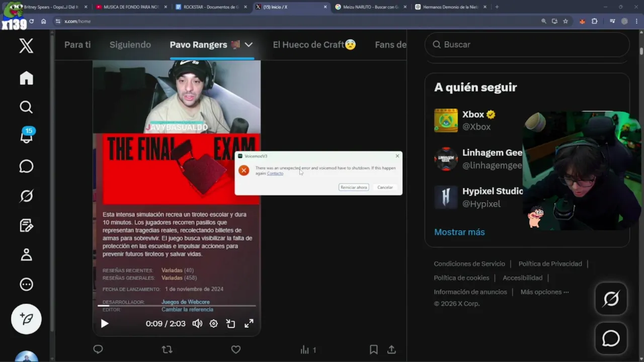Screen dimensions: 644x362
Task: Open Condiciones de Servicio link
Action: click(x=469, y=263)
